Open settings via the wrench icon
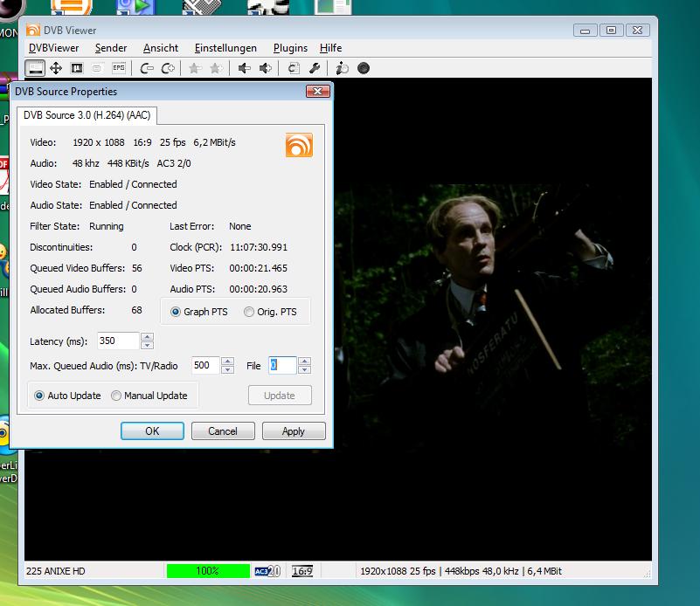The width and height of the screenshot is (700, 606). 315,68
